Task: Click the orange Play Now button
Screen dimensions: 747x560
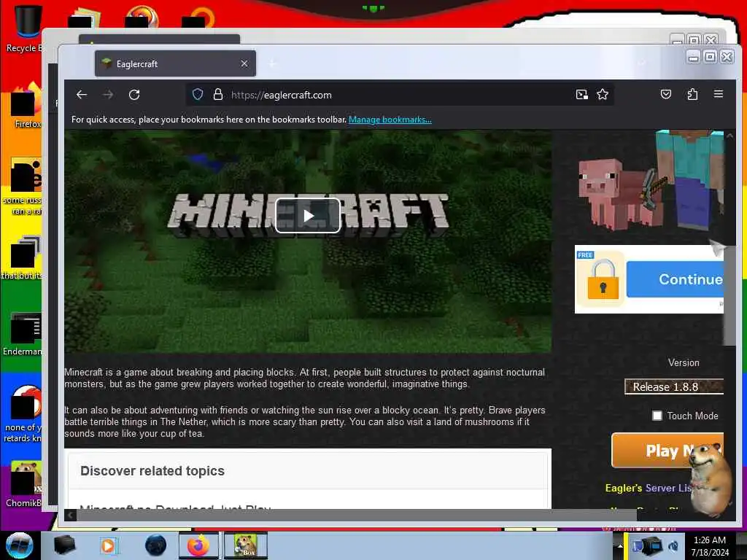Action: 667,450
